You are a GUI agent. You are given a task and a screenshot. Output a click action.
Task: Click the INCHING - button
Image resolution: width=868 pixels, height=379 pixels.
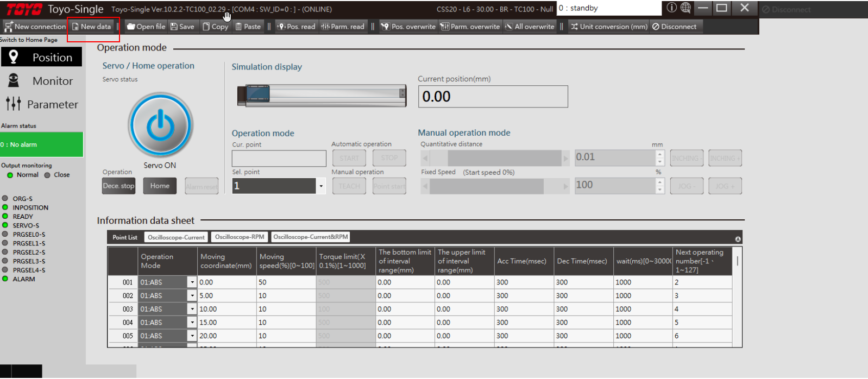pyautogui.click(x=687, y=158)
